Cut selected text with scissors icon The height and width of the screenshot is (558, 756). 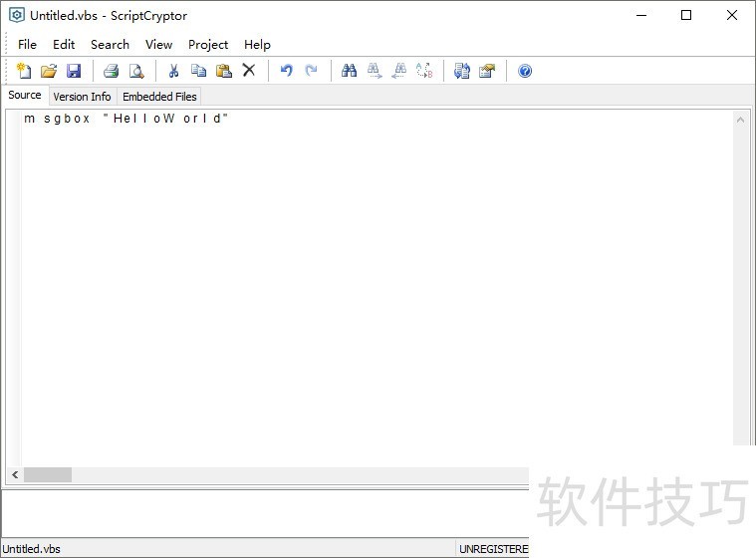point(173,71)
